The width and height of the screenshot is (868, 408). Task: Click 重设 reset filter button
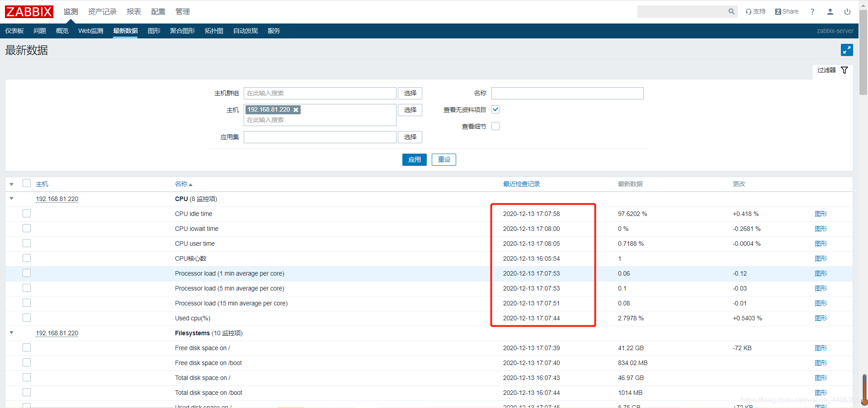tap(444, 159)
